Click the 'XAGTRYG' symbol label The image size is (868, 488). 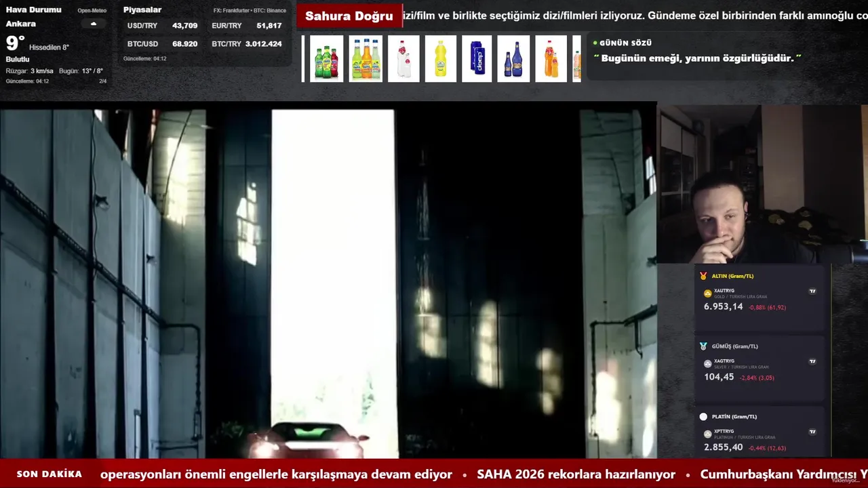724,361
